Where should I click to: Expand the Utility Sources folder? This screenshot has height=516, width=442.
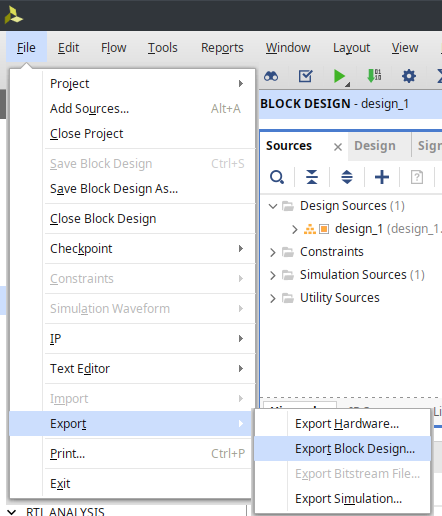(273, 298)
